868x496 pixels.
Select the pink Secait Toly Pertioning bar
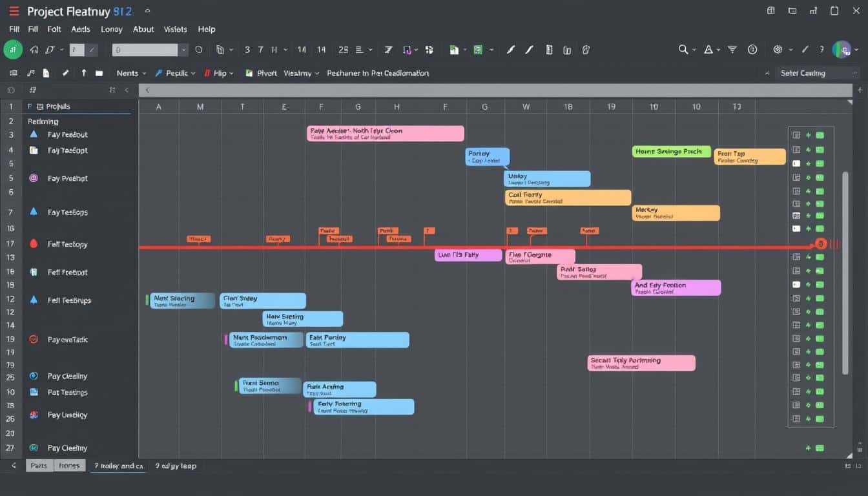[641, 363]
